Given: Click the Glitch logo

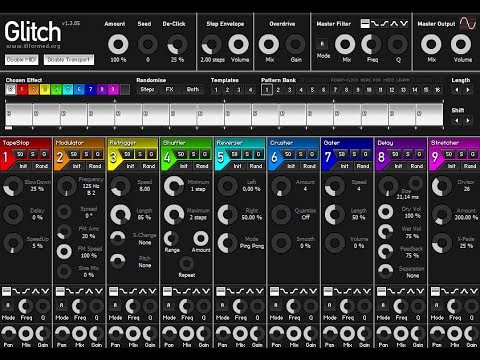Looking at the screenshot, I should [33, 31].
